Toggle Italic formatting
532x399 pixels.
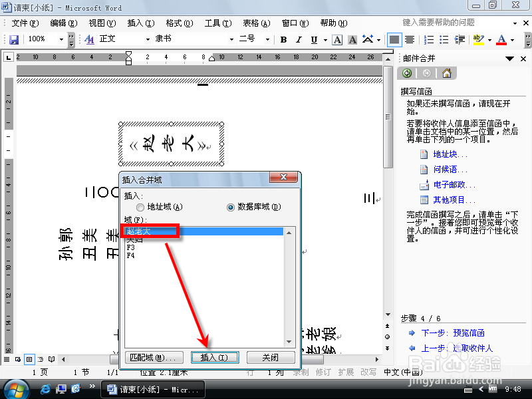[x=299, y=40]
